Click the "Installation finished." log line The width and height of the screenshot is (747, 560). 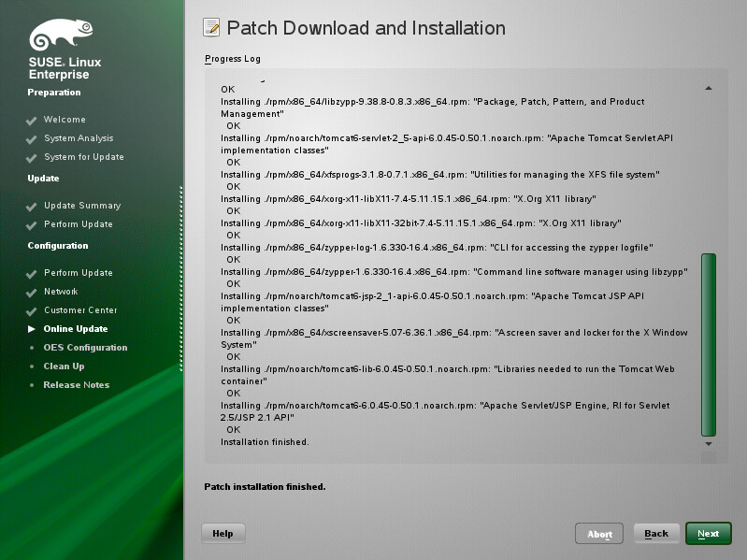pos(265,442)
